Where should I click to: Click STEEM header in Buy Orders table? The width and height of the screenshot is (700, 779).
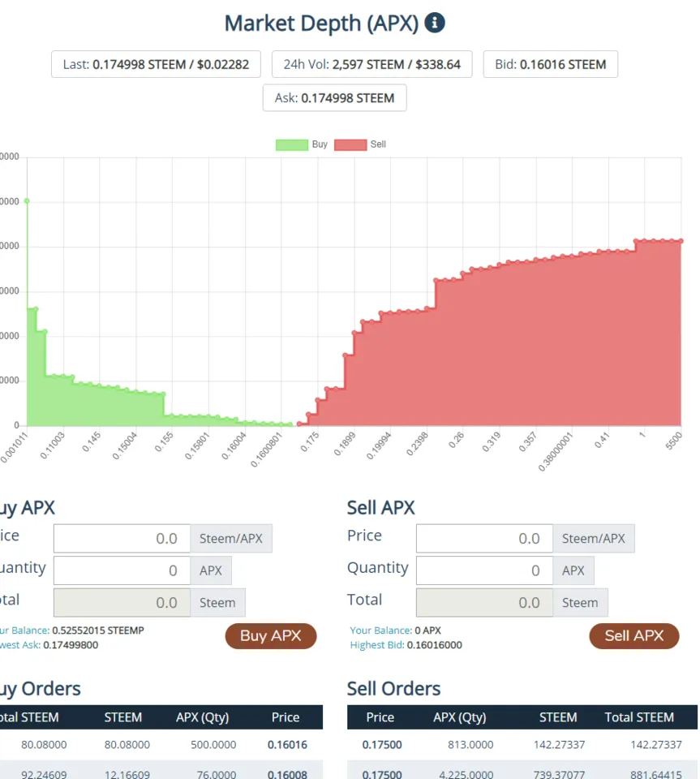point(123,717)
